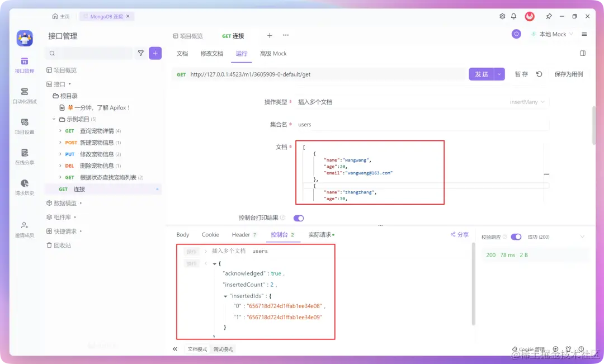Open the tab more-options ellipsis

tap(285, 35)
